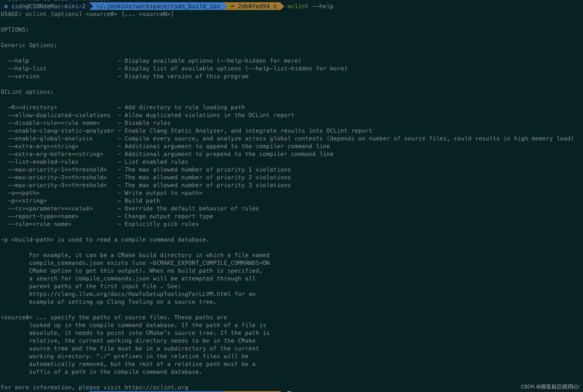This screenshot has width=583, height=392.
Task: Click 'Explicitly pick rules' description
Action: pos(162,224)
